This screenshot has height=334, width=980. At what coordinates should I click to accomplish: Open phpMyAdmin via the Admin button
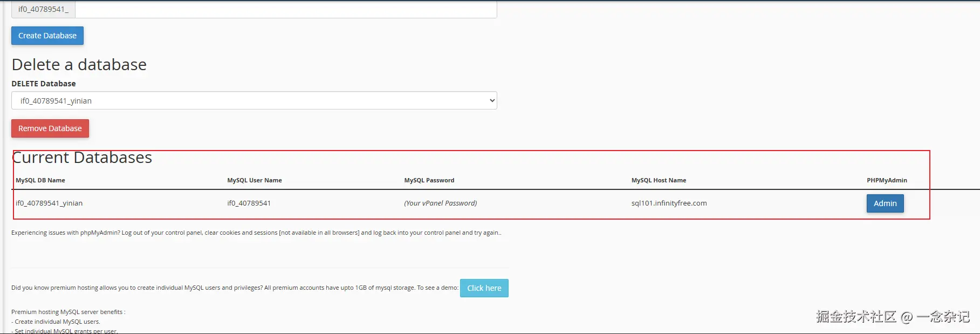[x=885, y=203]
